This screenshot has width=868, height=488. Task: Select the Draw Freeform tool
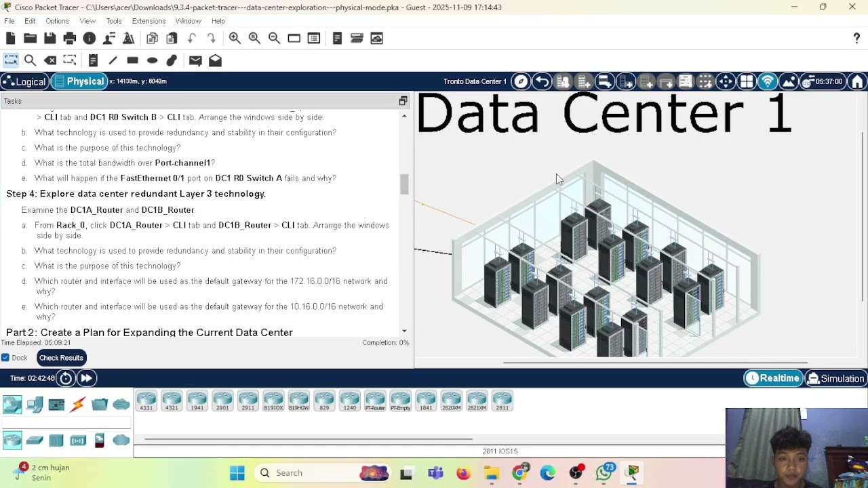click(x=172, y=60)
